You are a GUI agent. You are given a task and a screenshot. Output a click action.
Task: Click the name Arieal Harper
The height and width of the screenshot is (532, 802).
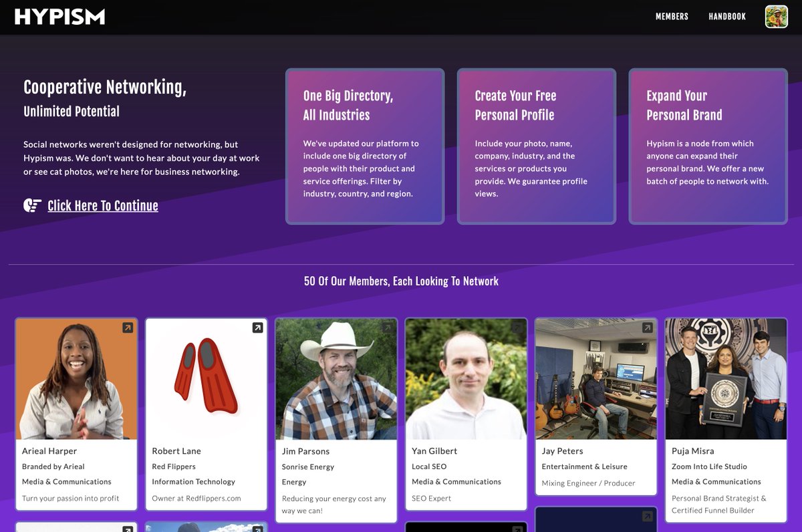pyautogui.click(x=49, y=451)
